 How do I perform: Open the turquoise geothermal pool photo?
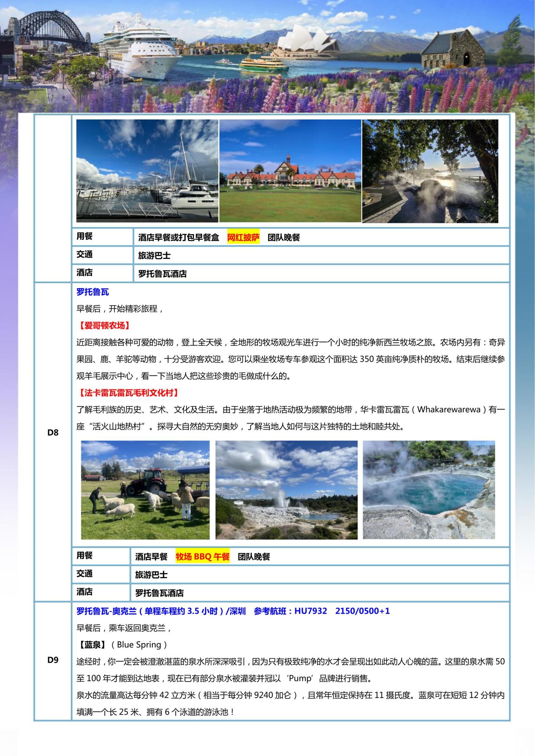(429, 490)
